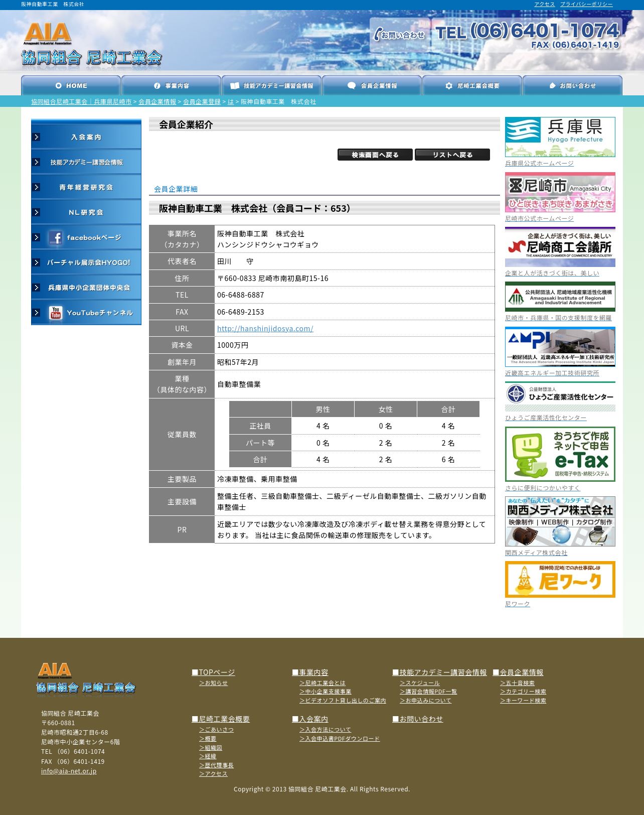This screenshot has height=815, width=644.
Task: Open footer ＞中小企業支援事業 link
Action: coord(326,692)
